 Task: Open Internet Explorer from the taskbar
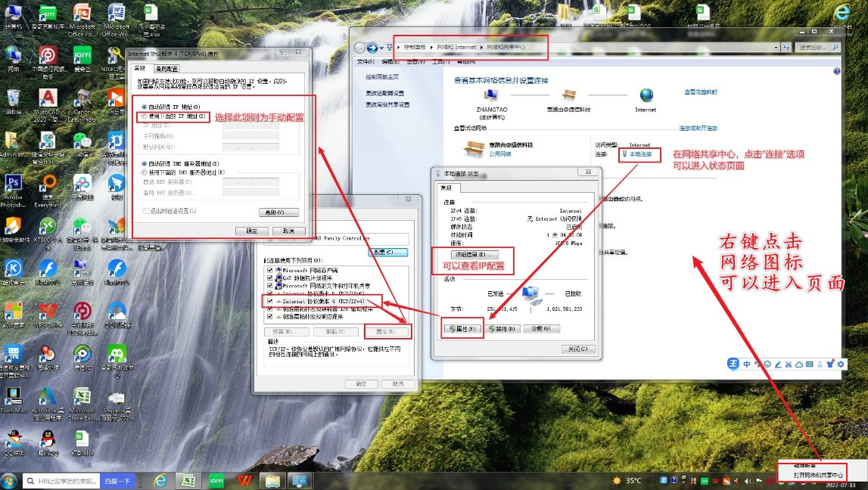(160, 481)
